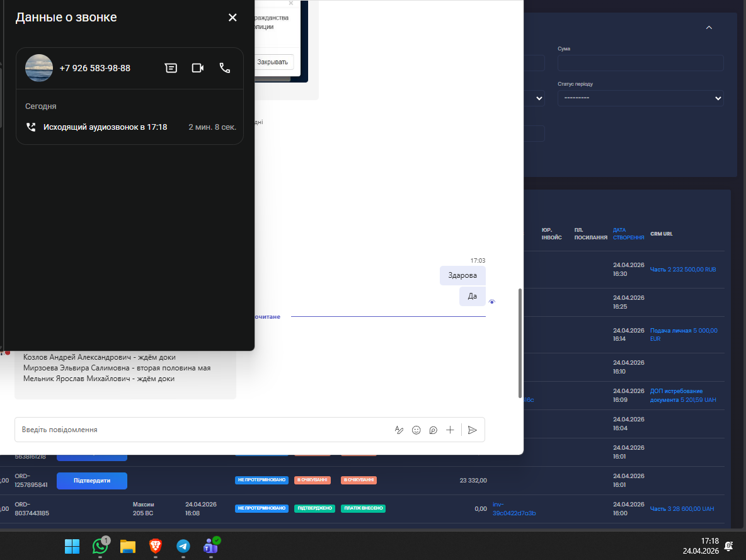Image resolution: width=746 pixels, height=560 pixels.
Task: Open the notifications bell in system tray
Action: (x=728, y=546)
